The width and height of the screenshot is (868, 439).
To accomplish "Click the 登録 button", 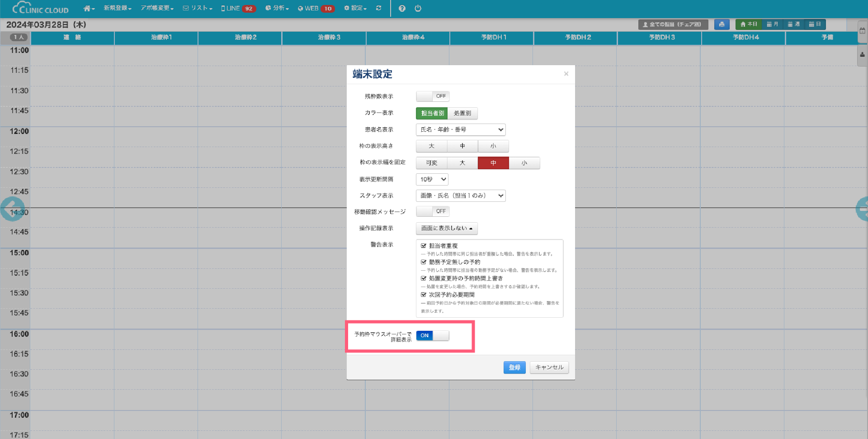I will (x=514, y=367).
